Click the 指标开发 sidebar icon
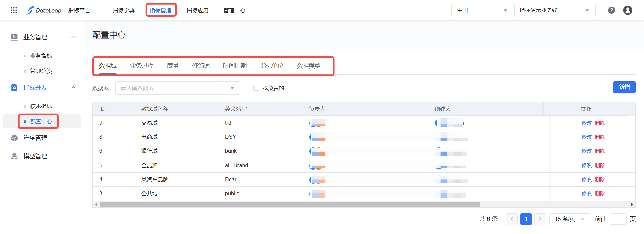The image size is (644, 234). tap(14, 88)
